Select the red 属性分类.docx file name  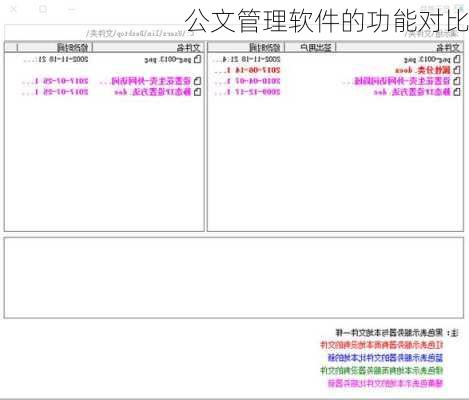pos(423,70)
